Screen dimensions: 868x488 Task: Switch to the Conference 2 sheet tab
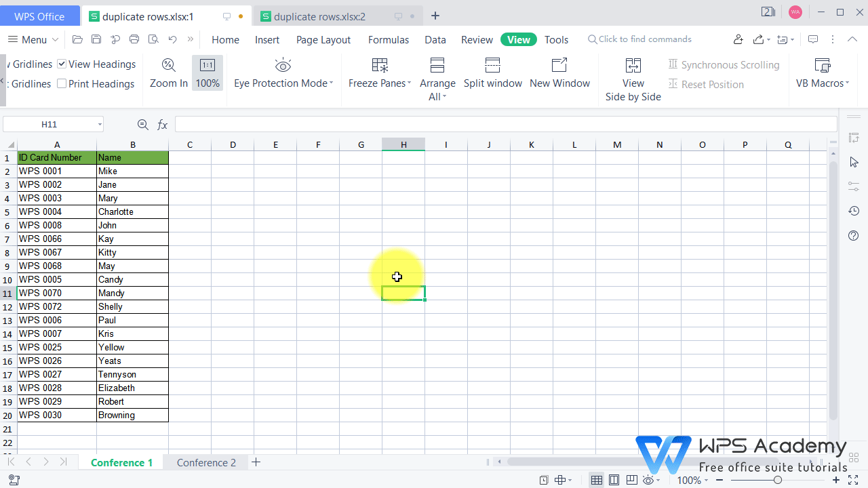point(206,462)
